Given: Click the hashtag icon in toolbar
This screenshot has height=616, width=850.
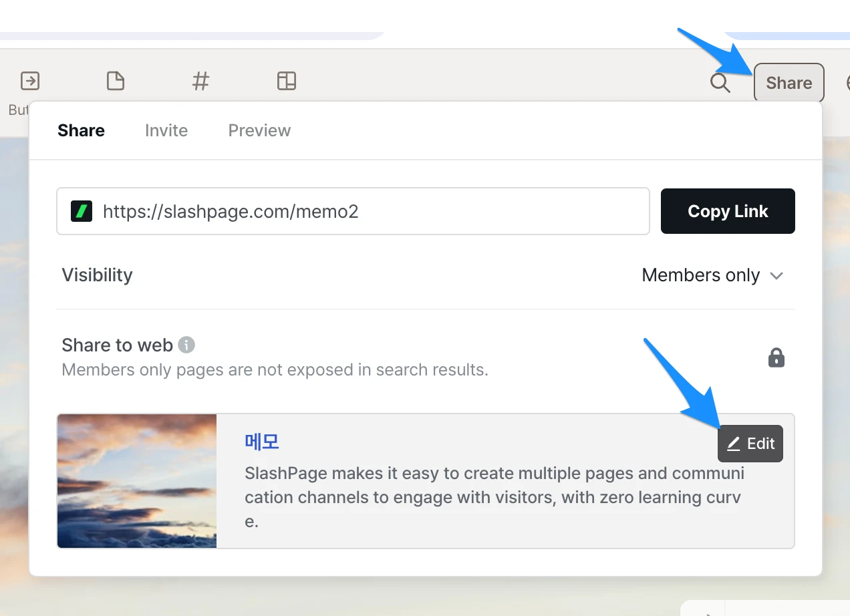Looking at the screenshot, I should point(200,82).
